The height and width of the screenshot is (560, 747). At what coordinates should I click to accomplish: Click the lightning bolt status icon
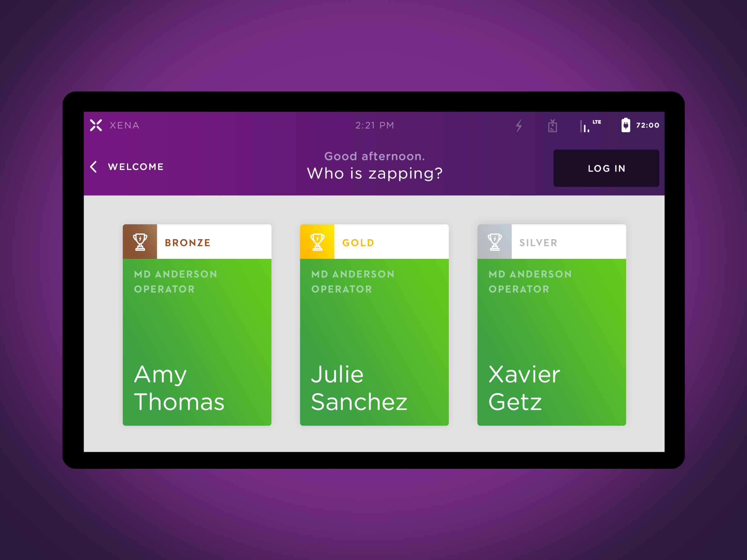point(519,126)
